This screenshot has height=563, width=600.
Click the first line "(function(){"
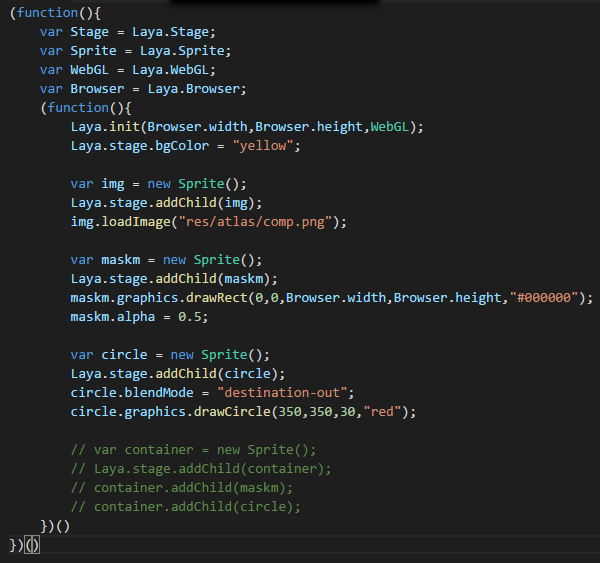coord(55,13)
